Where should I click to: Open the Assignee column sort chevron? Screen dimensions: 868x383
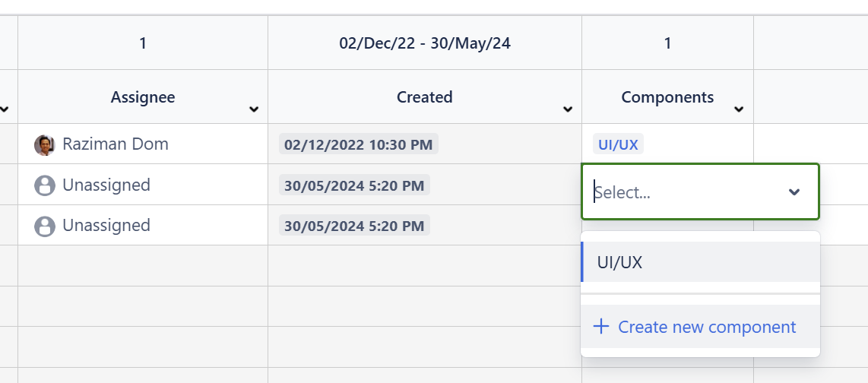pyautogui.click(x=254, y=110)
